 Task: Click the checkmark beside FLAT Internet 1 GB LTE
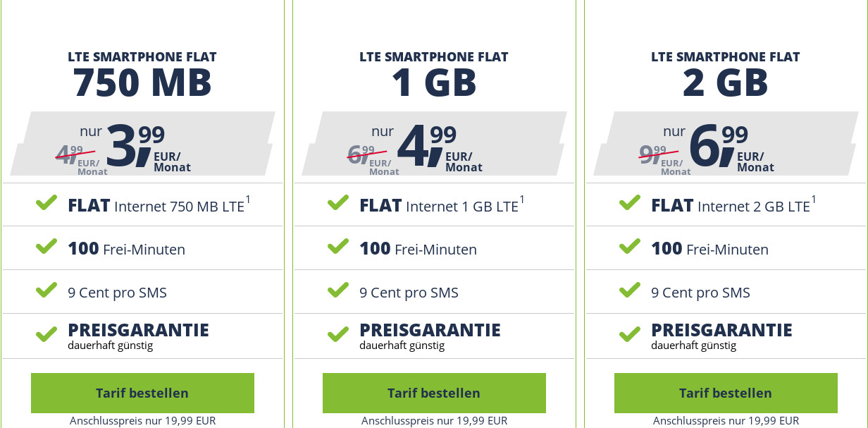[337, 203]
